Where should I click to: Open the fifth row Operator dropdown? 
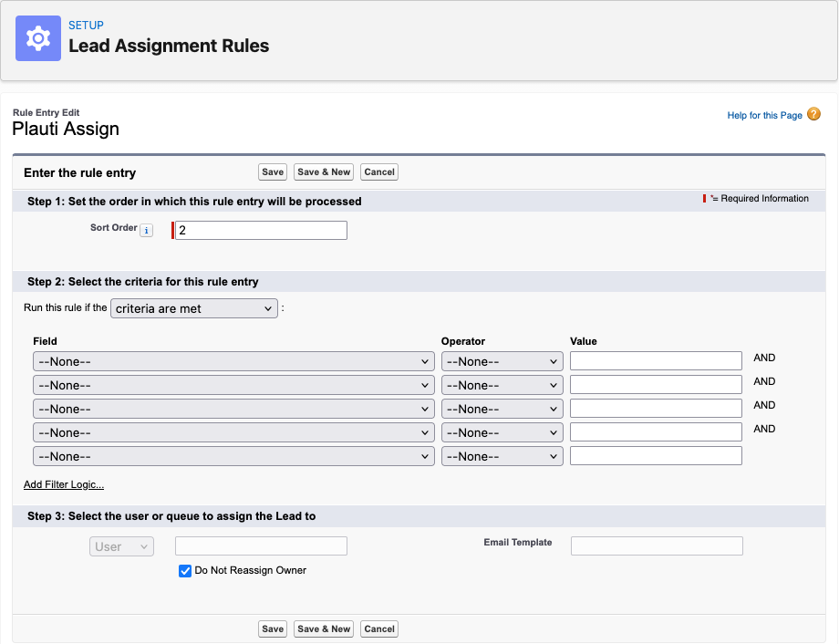[502, 456]
